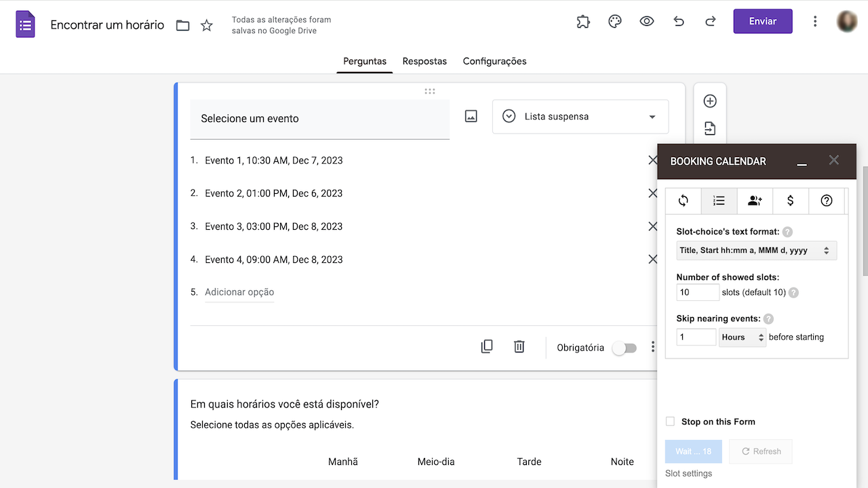Switch to the Perguntas tab
Viewport: 868px width, 488px height.
365,61
